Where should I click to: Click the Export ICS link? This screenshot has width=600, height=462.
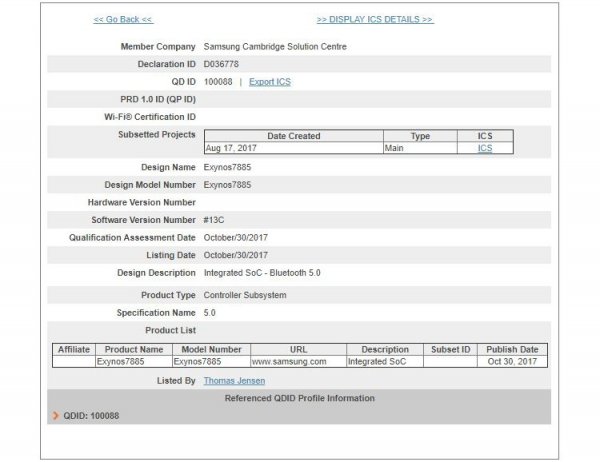point(270,82)
